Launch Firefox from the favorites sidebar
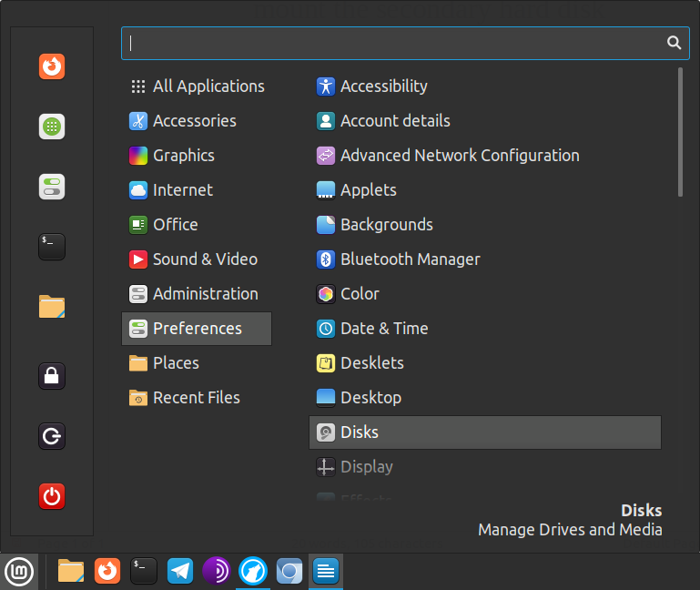The width and height of the screenshot is (700, 590). click(x=52, y=66)
